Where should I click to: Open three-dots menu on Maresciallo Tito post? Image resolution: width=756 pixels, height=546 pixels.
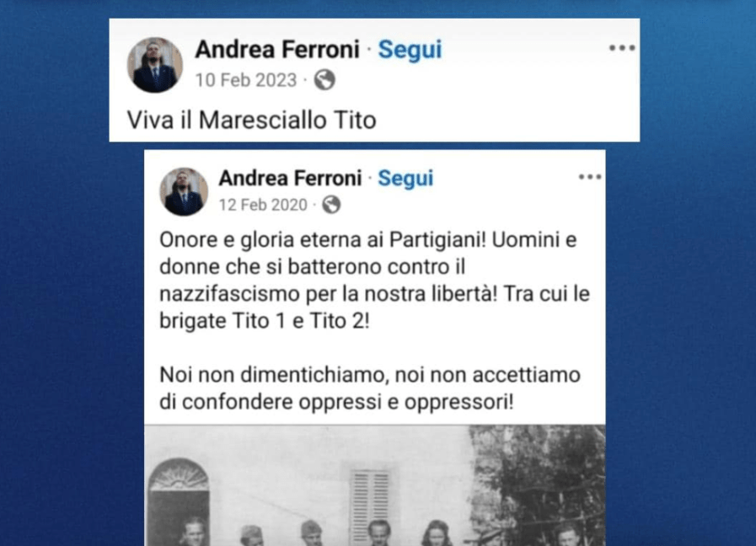click(622, 48)
